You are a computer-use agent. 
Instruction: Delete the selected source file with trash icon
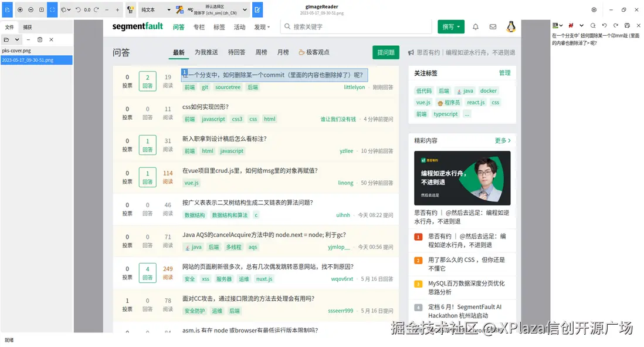click(x=40, y=40)
